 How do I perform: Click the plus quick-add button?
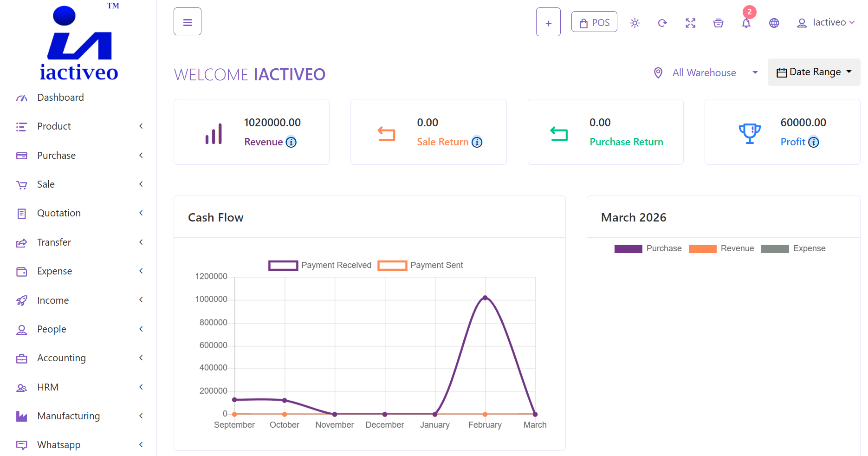point(548,22)
